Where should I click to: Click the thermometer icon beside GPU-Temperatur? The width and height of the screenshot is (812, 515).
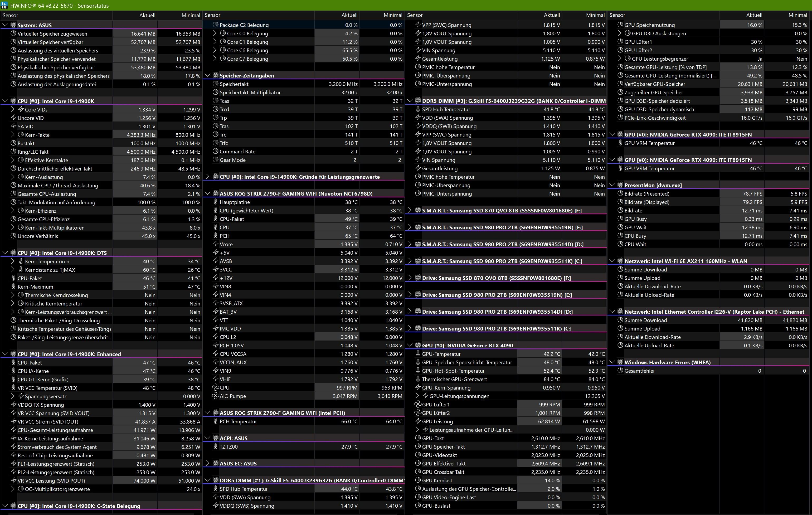[x=418, y=353]
